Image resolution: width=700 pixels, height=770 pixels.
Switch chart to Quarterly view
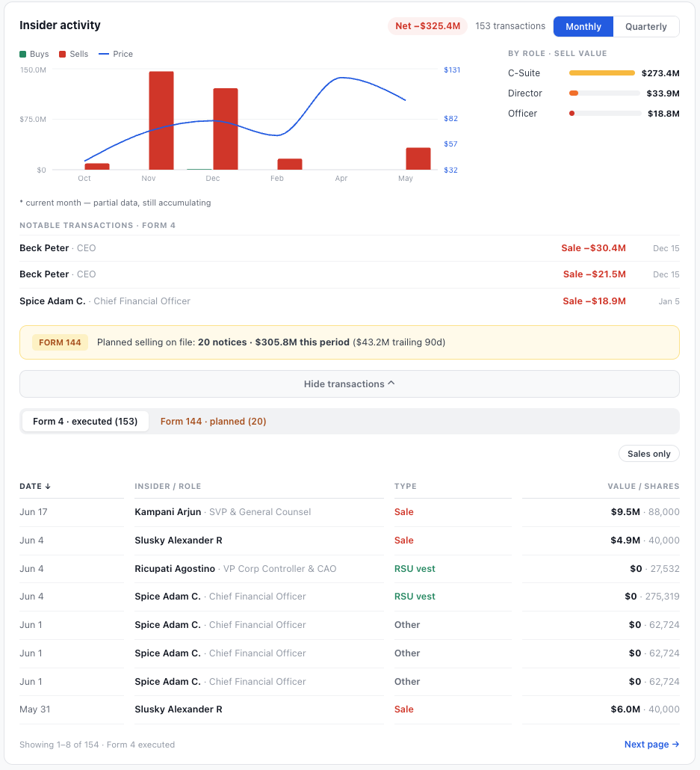(x=646, y=26)
